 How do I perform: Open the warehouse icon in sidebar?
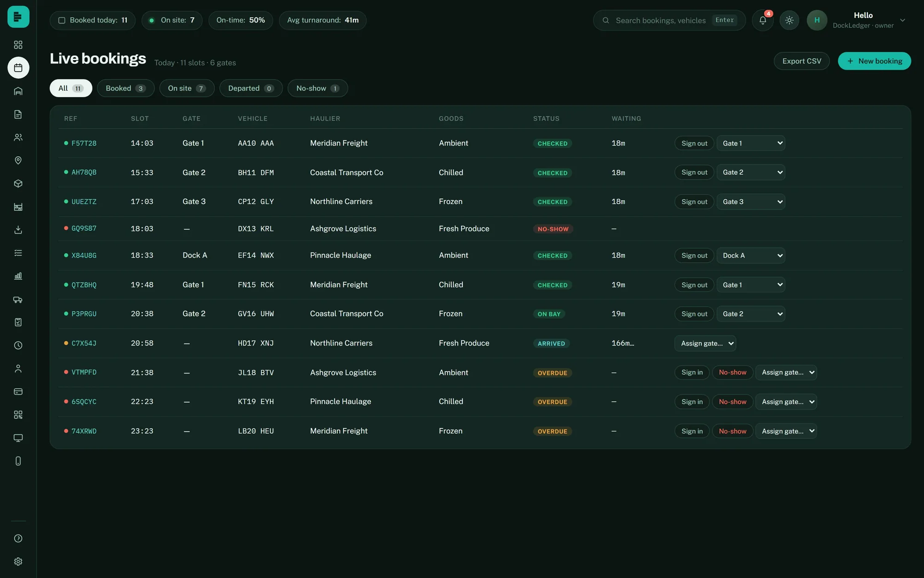pyautogui.click(x=18, y=91)
